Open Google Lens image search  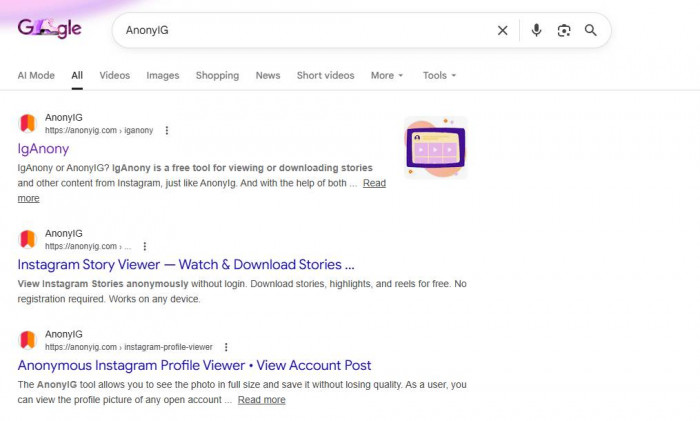pyautogui.click(x=564, y=30)
